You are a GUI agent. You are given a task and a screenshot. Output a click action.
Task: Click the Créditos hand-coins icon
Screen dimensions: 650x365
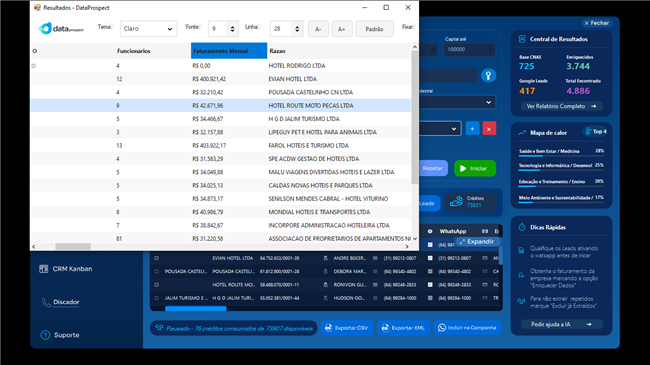click(x=456, y=202)
